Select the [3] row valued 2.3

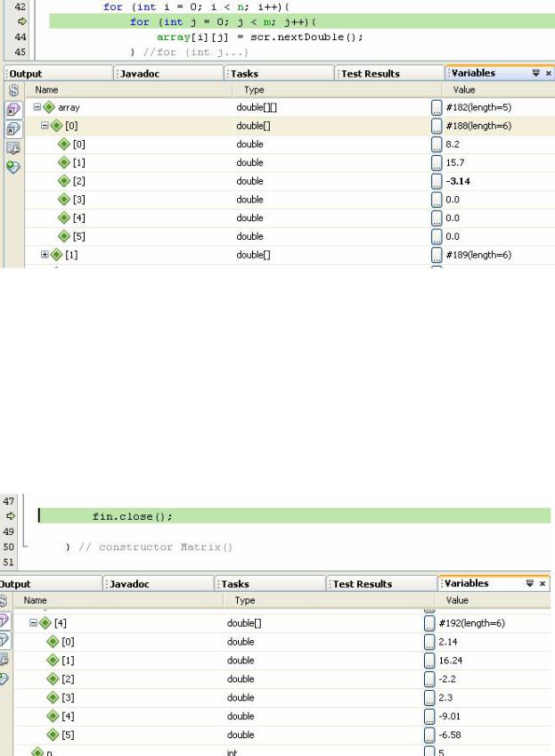pos(282,698)
